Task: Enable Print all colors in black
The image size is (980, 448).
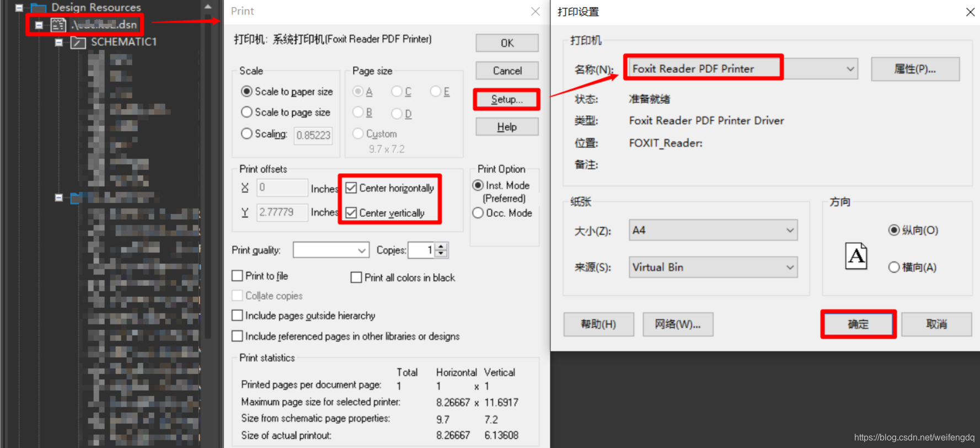Action: click(356, 278)
